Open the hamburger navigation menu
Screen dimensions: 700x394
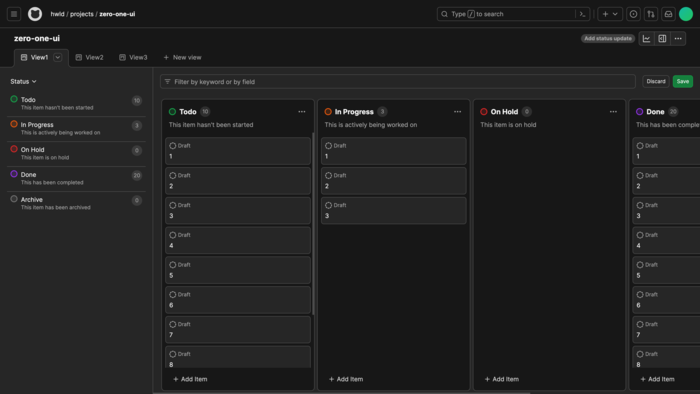pos(14,14)
